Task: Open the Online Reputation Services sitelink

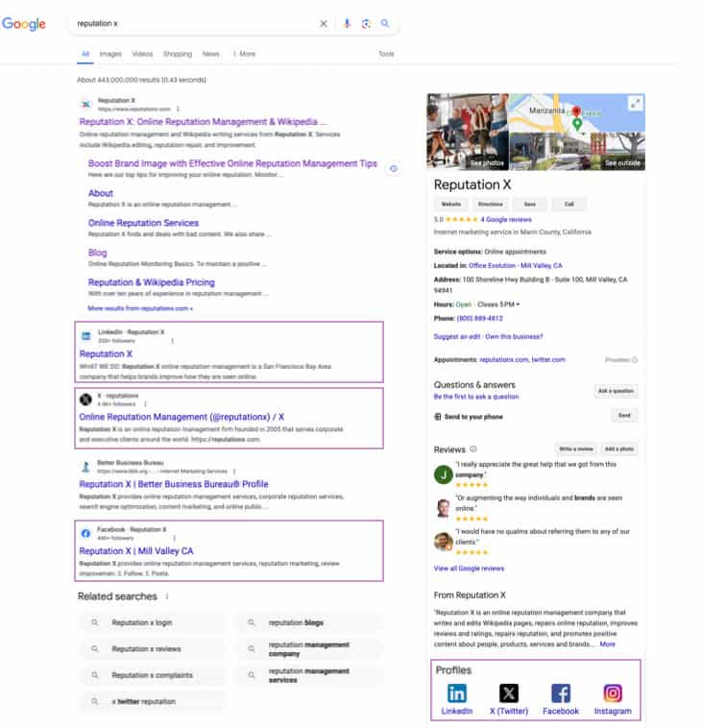Action: (x=143, y=223)
